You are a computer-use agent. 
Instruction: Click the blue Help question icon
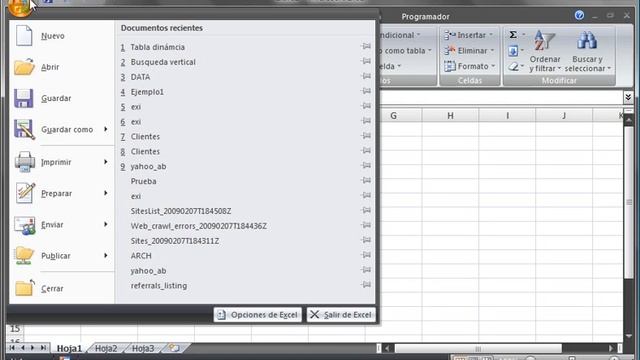click(x=579, y=16)
